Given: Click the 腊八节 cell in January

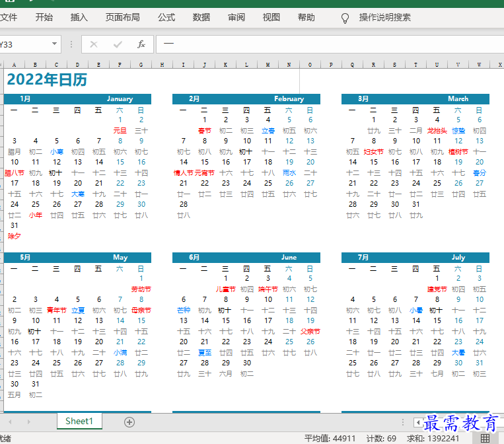Looking at the screenshot, I should 15,173.
